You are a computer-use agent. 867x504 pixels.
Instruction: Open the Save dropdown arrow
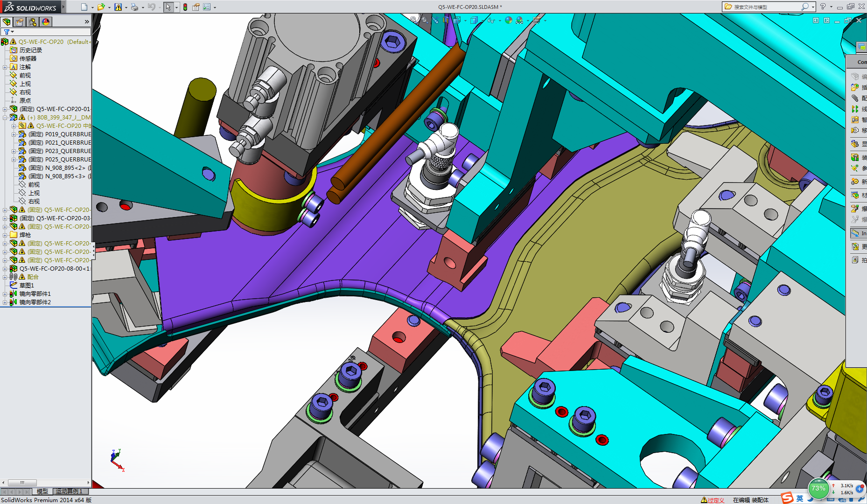tap(126, 7)
